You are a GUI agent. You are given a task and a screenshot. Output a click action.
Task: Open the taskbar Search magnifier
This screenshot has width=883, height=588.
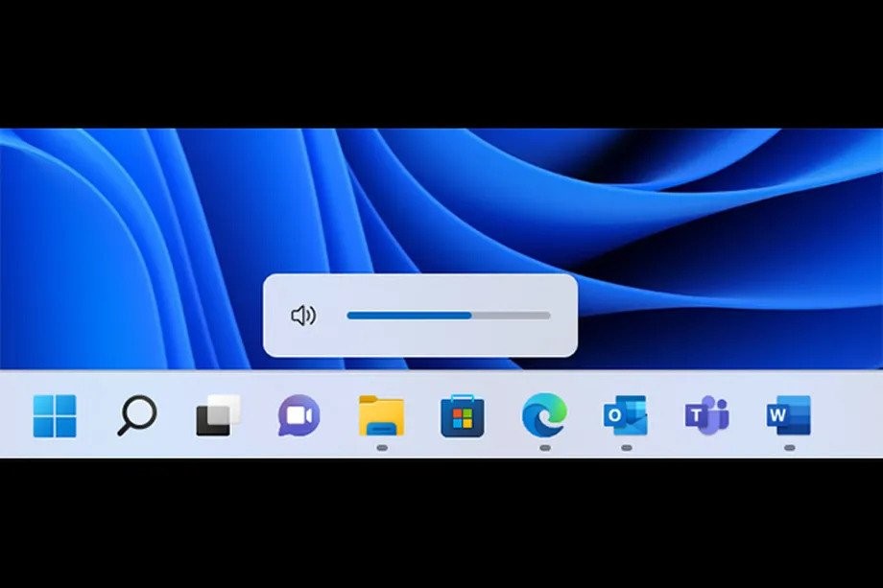click(x=137, y=415)
